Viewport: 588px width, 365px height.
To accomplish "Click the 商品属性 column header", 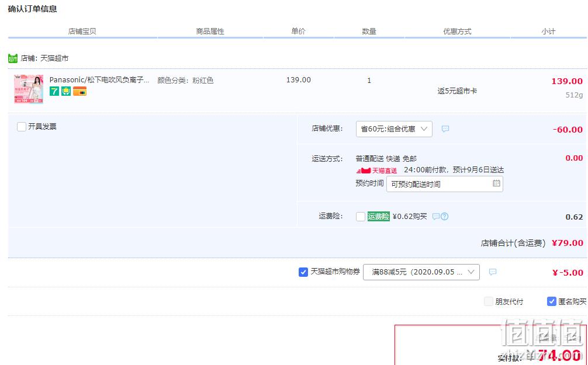I will 210,32.
